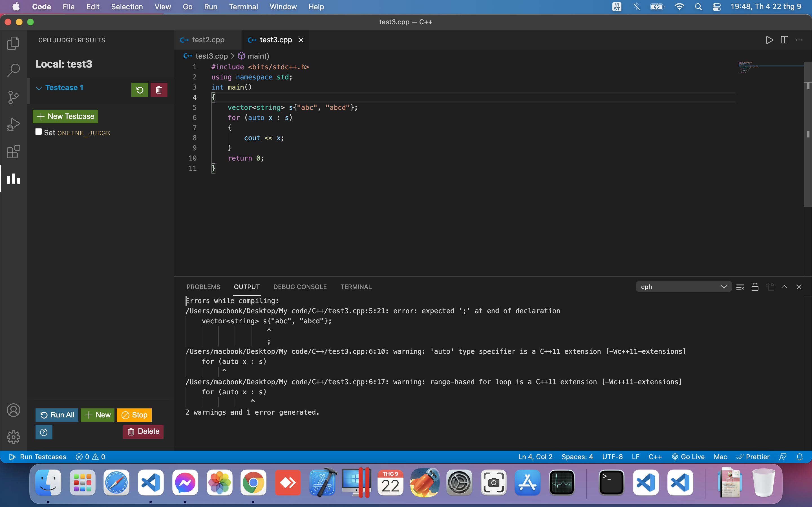This screenshot has width=812, height=507.
Task: Click the New Testcase button
Action: 65,116
